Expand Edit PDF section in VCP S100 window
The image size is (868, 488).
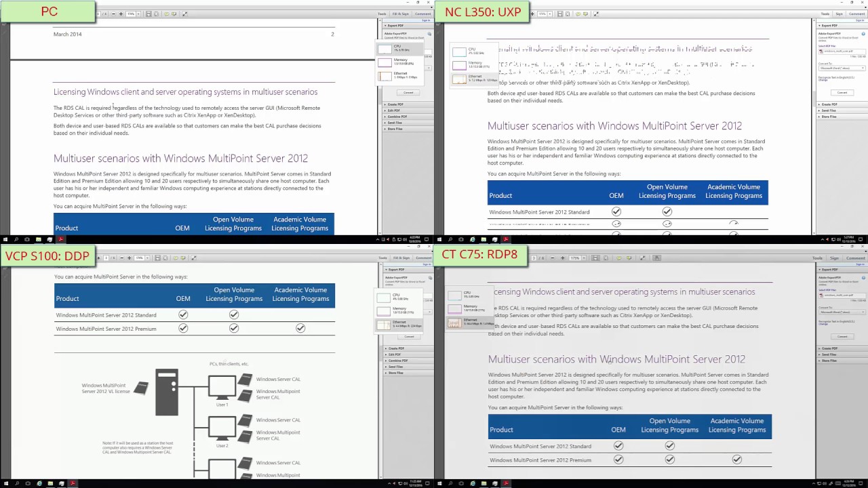coord(408,354)
